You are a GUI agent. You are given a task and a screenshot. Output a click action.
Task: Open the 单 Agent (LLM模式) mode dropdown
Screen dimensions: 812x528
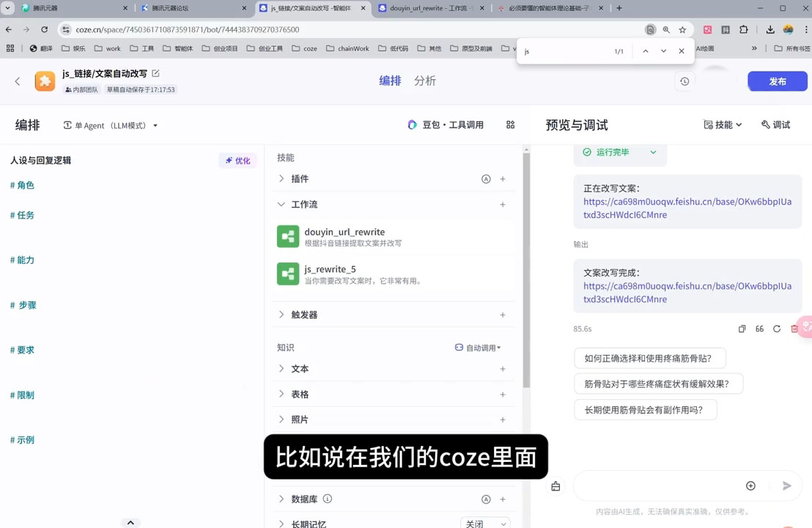[111, 125]
